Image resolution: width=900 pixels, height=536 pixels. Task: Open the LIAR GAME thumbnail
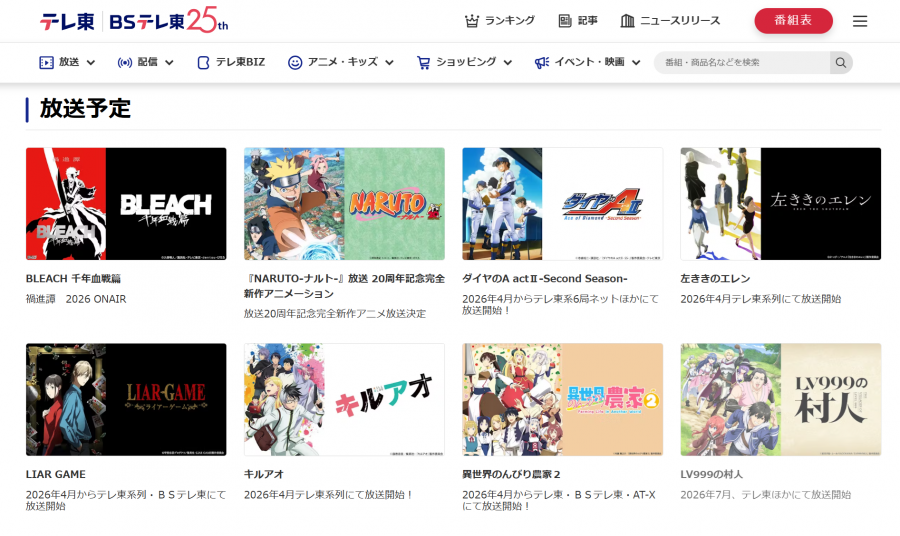(x=126, y=399)
